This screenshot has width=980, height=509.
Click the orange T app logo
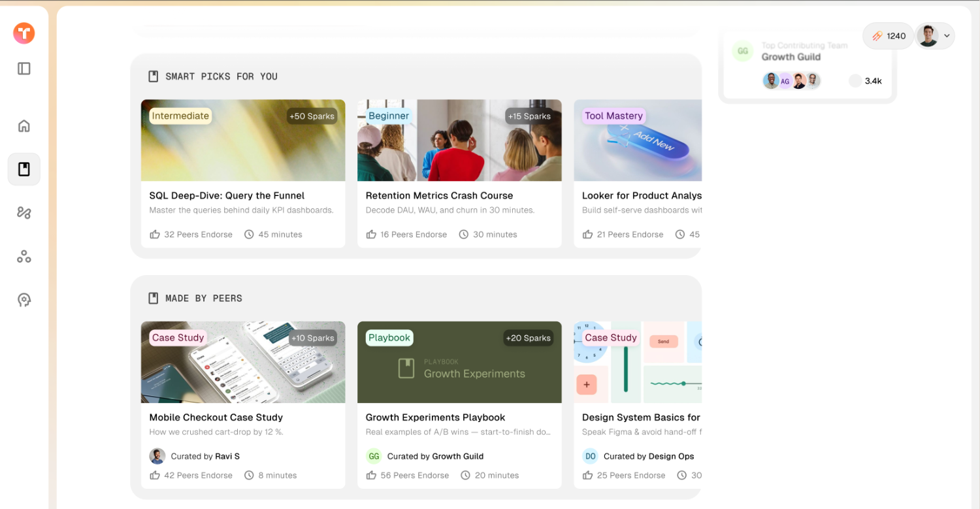tap(24, 33)
